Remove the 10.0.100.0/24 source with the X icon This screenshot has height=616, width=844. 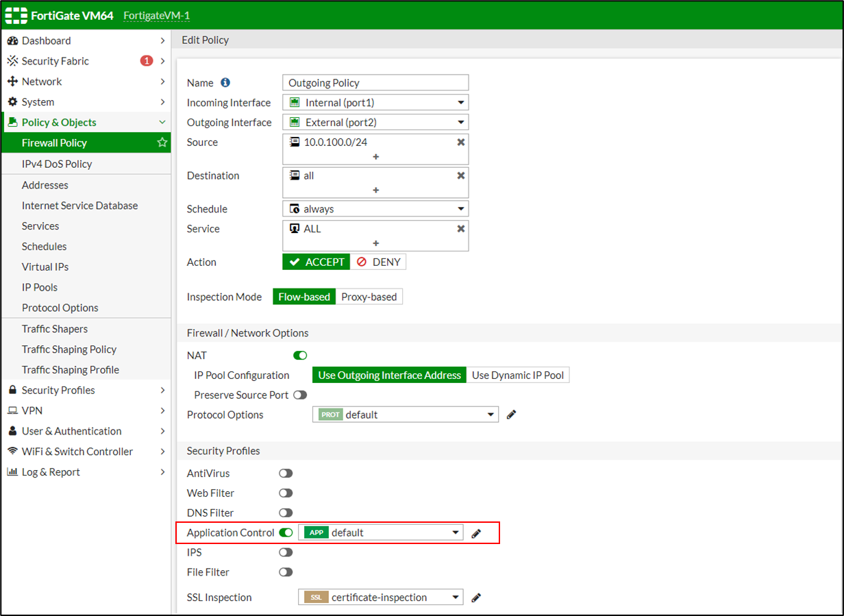460,143
